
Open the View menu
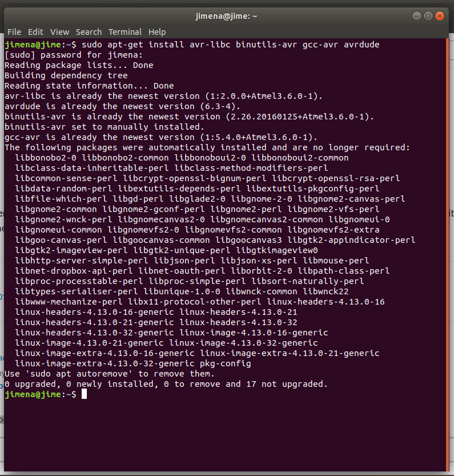click(59, 32)
